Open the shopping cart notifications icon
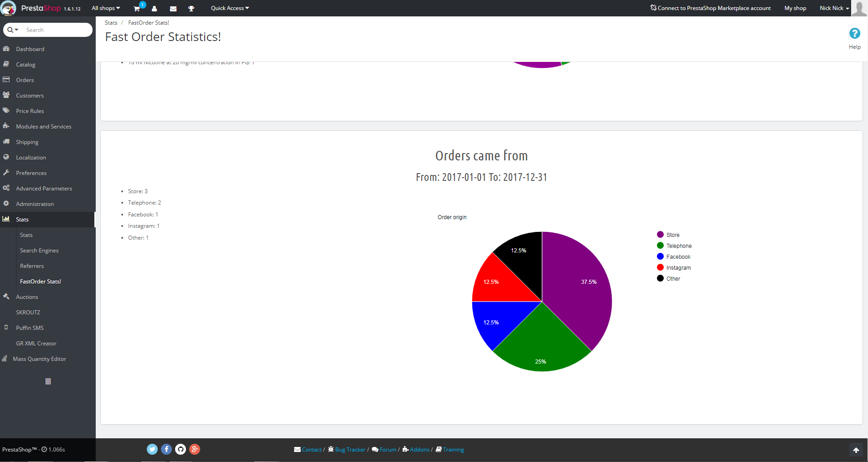This screenshot has width=868, height=462. point(137,8)
